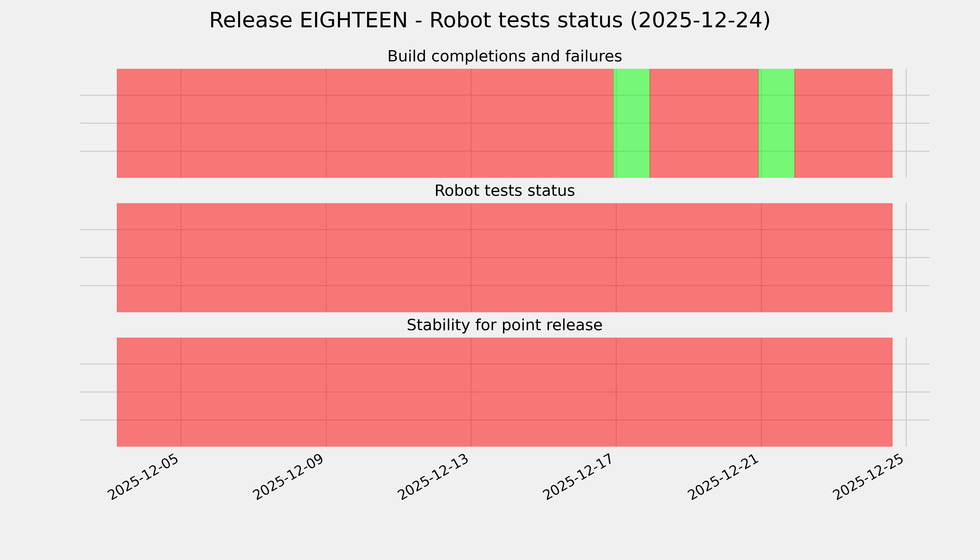Click the main title "Release EIGHTEEN - Robot tests status"
Viewport: 980px width, 560px height.
click(x=489, y=20)
